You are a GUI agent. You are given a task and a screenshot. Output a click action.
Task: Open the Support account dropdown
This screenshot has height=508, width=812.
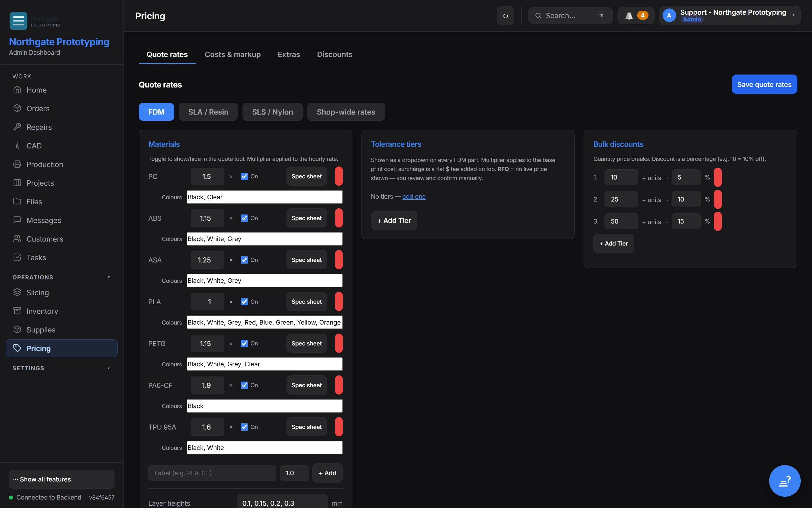tap(729, 16)
